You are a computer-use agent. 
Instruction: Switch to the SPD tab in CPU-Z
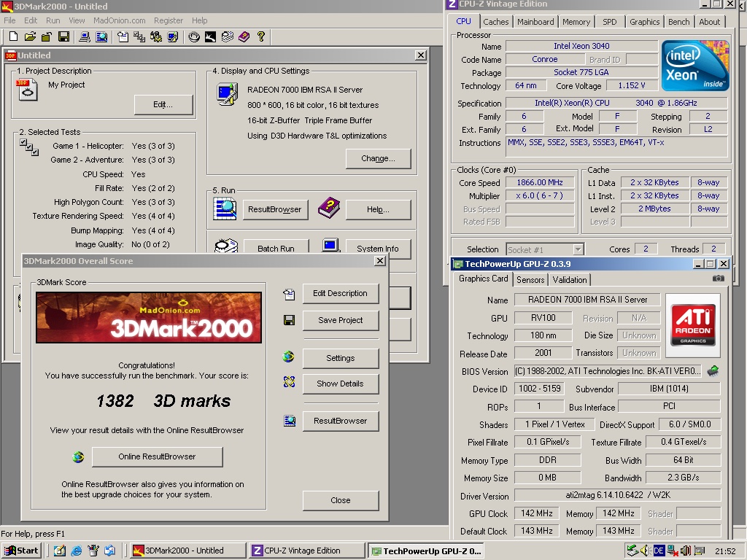[609, 22]
